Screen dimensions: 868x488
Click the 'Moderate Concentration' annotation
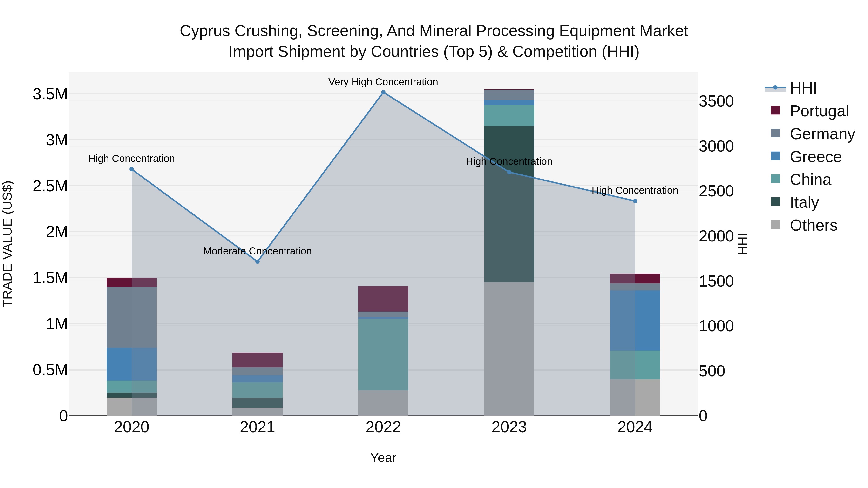[258, 251]
